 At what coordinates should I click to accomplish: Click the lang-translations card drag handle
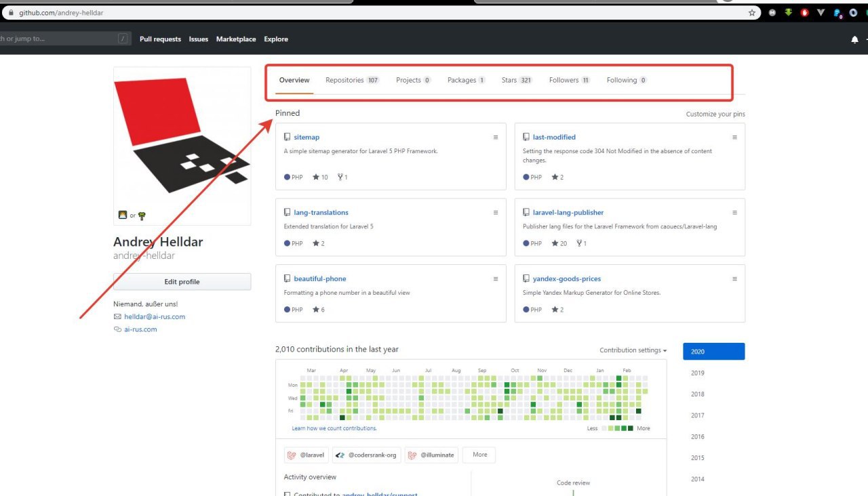[496, 212]
